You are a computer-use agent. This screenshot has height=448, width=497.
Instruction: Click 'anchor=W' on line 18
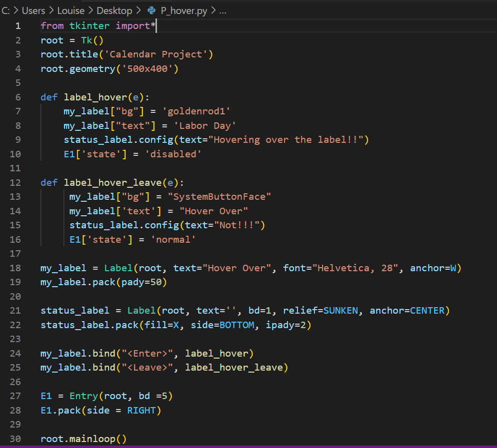(x=433, y=268)
